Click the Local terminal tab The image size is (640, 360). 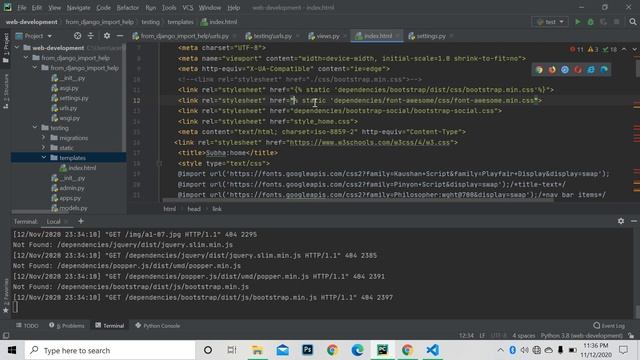click(x=53, y=221)
